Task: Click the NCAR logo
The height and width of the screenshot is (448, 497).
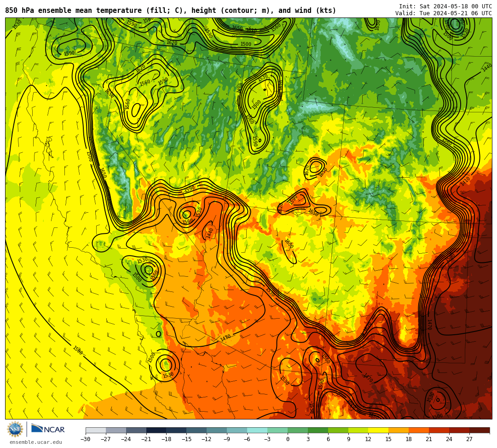Action: 48,429
